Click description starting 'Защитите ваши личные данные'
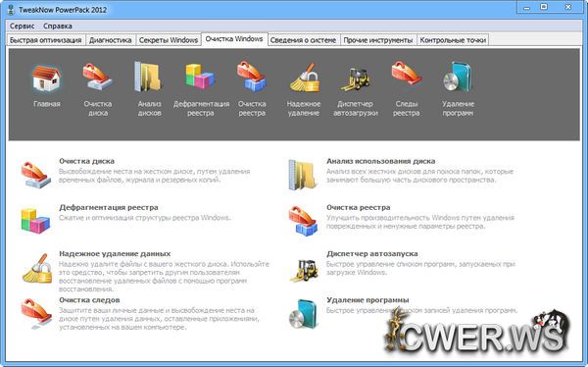 (x=159, y=319)
